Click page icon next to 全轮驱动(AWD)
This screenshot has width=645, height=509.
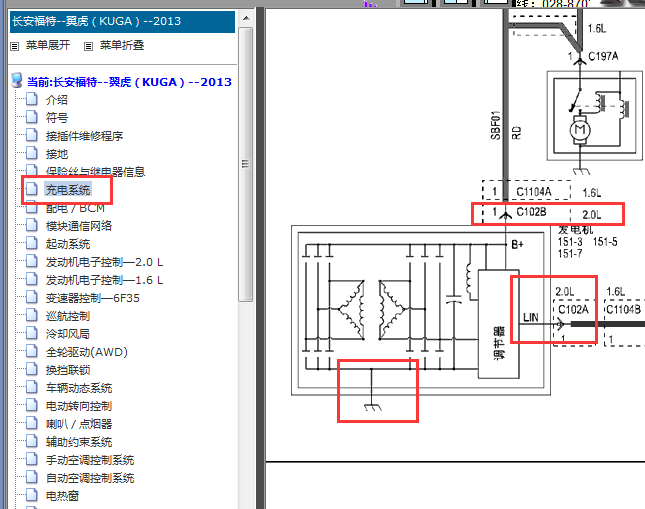(x=32, y=351)
